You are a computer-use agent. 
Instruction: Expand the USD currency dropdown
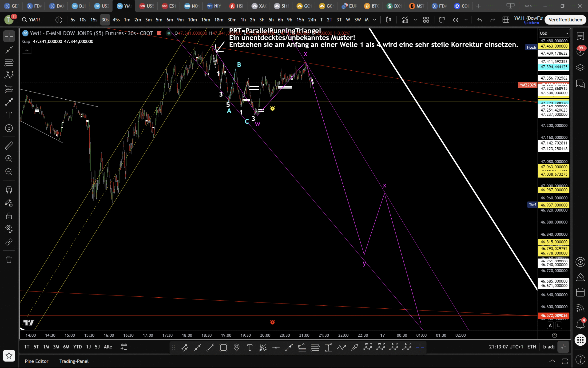554,33
